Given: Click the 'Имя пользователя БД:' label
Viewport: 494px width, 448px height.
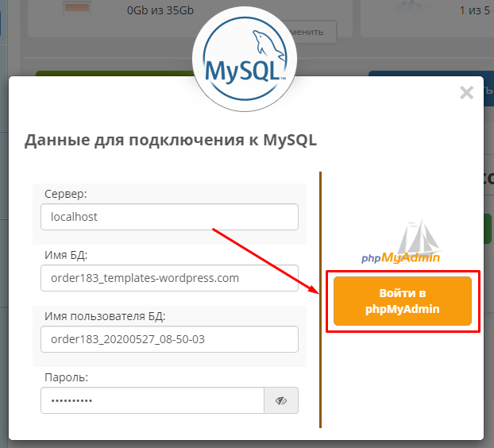Looking at the screenshot, I should [106, 316].
